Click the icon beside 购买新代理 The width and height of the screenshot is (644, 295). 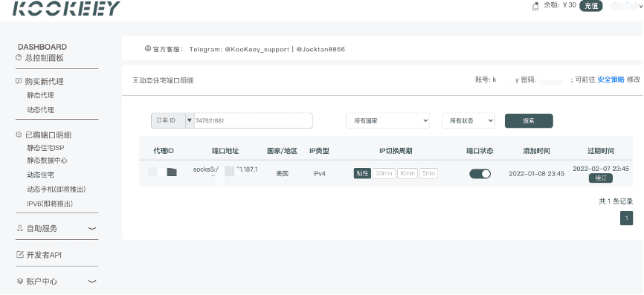(x=19, y=81)
